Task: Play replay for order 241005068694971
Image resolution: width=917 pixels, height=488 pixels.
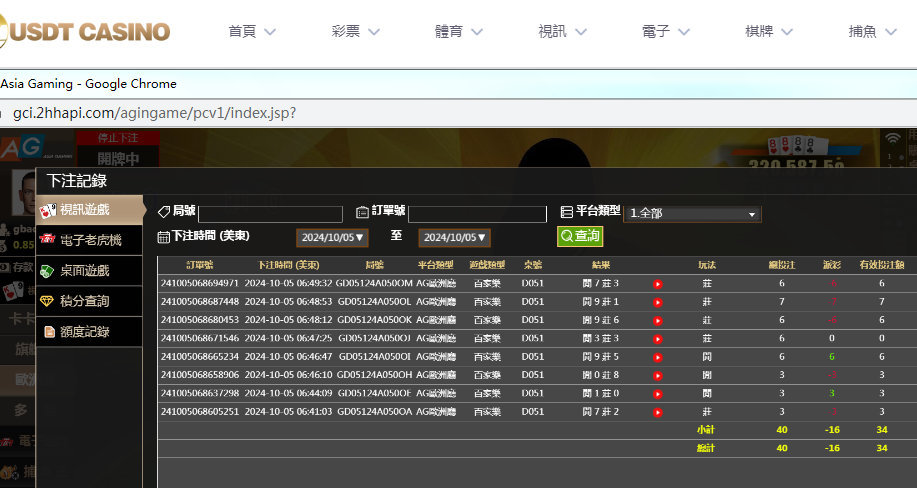Action: tap(658, 284)
